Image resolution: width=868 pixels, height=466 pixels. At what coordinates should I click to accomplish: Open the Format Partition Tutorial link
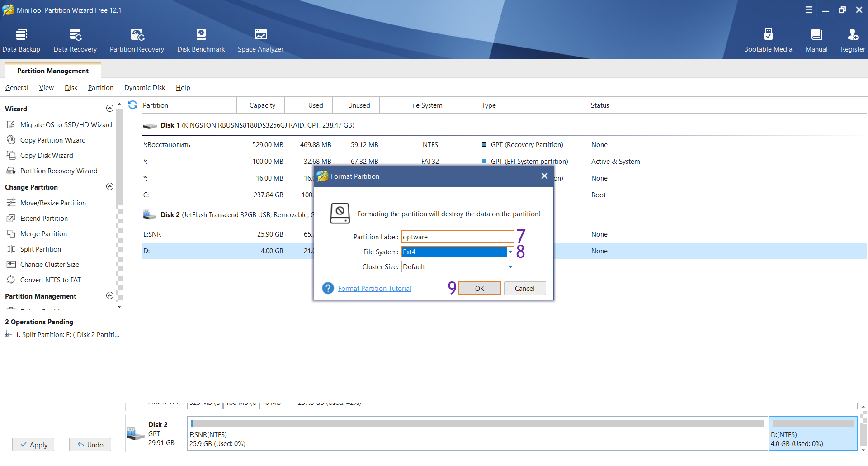(x=375, y=289)
